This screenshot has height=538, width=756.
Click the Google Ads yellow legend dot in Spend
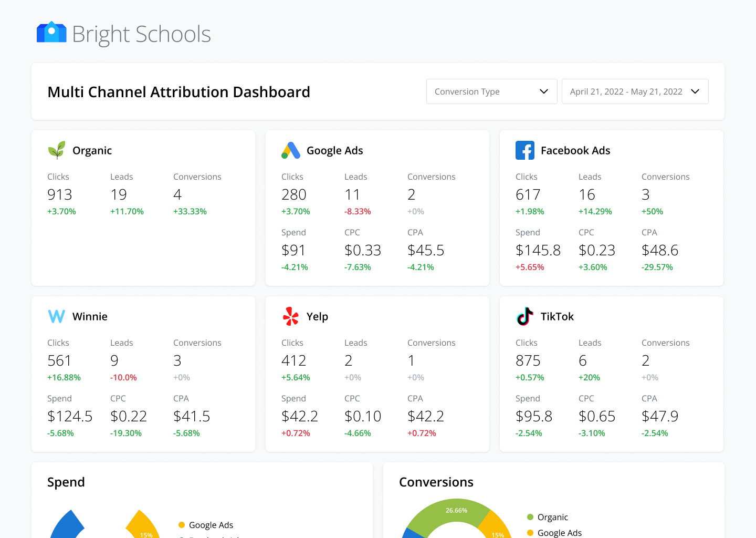pyautogui.click(x=182, y=525)
